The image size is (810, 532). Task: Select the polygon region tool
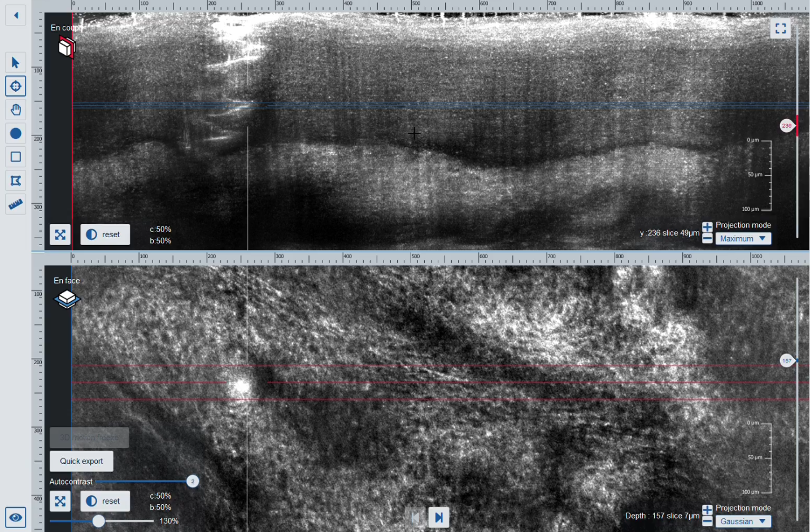[x=16, y=181]
